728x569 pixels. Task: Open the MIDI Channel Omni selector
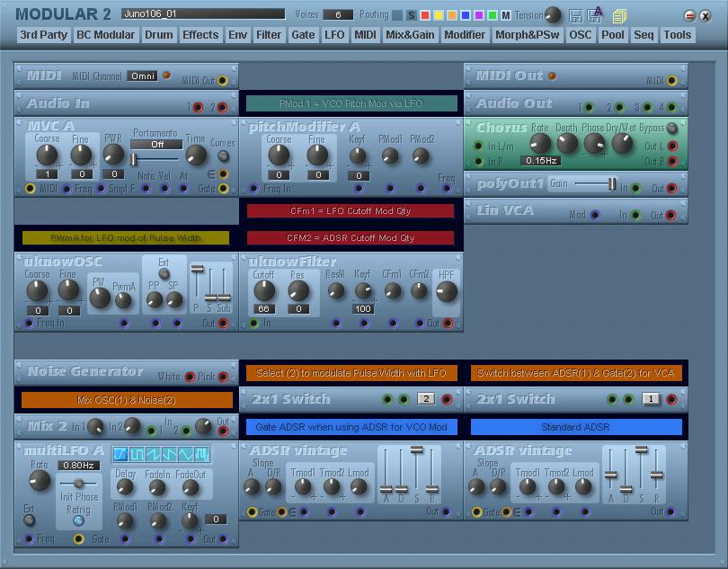point(142,76)
